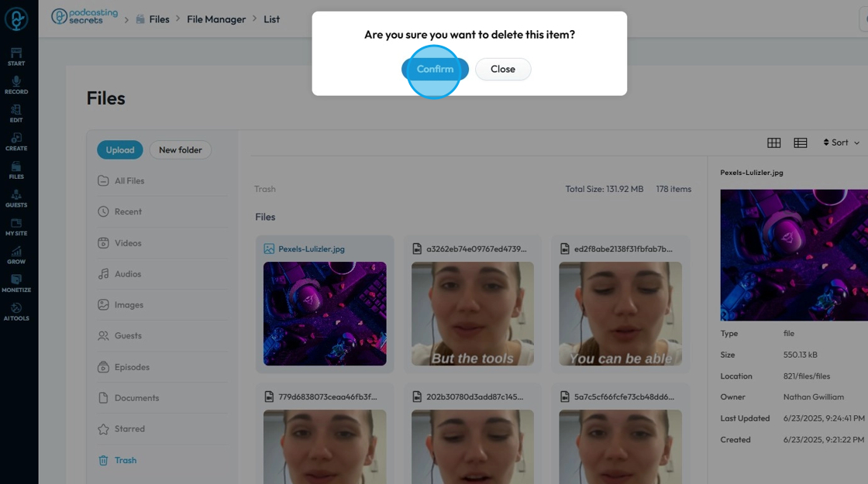Select file 779d6838073ceaa46fb3f...
Image resolution: width=868 pixels, height=484 pixels.
[327, 396]
